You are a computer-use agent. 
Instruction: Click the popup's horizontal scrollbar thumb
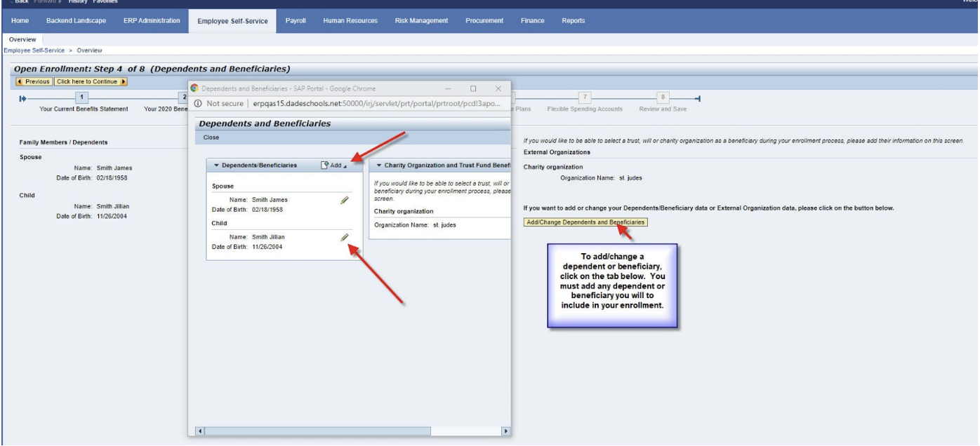point(351,431)
